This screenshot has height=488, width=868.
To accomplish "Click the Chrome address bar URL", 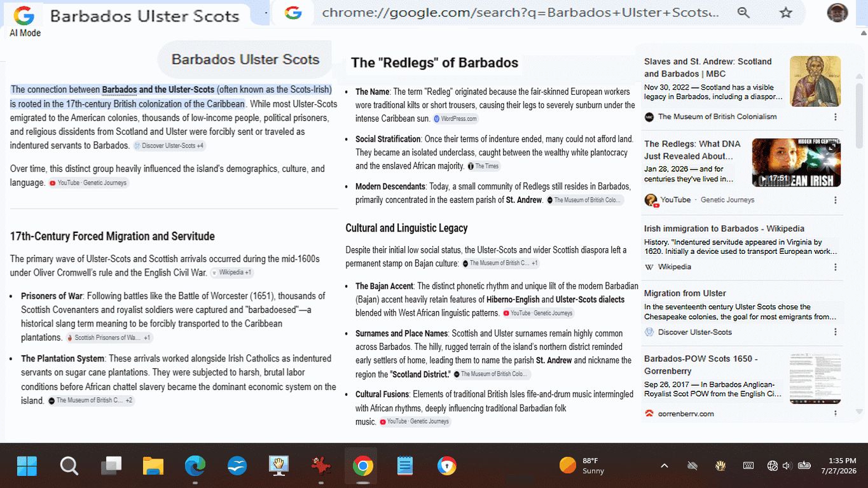I will pyautogui.click(x=520, y=13).
